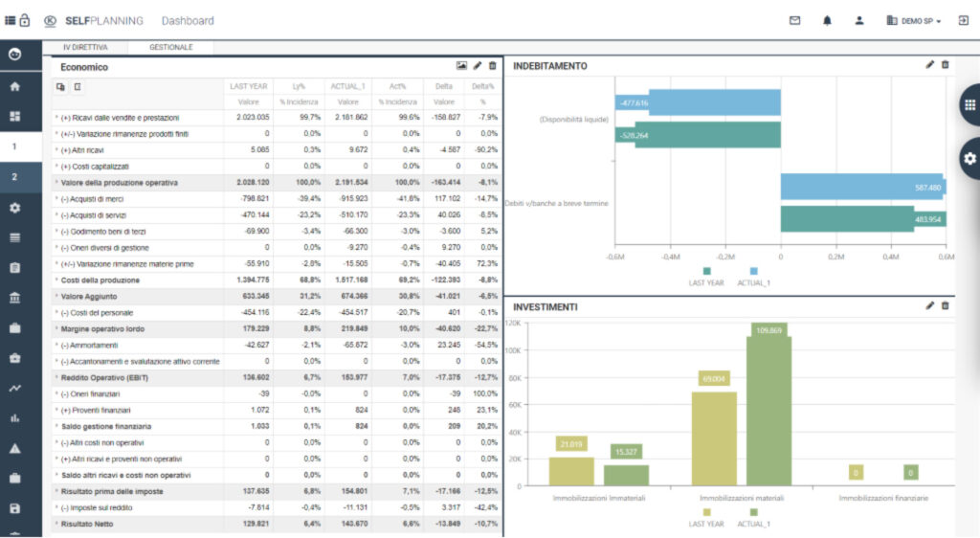Open the DEMO SP company dropdown

914,20
